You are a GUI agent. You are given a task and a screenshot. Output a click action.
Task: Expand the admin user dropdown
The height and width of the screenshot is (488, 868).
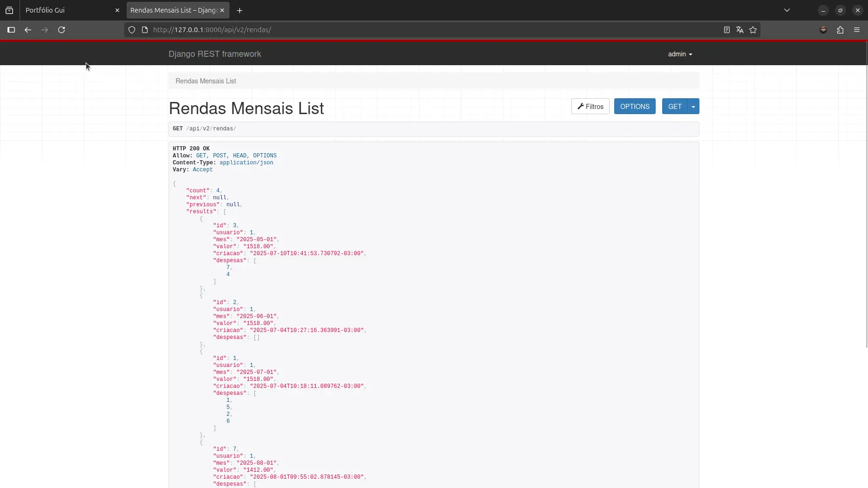(680, 54)
